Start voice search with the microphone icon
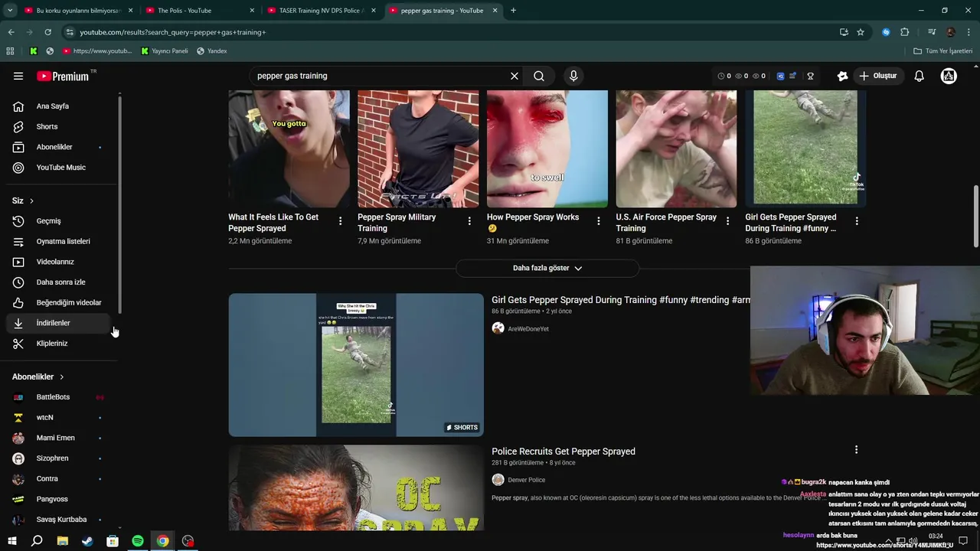The image size is (980, 551). coord(573,76)
